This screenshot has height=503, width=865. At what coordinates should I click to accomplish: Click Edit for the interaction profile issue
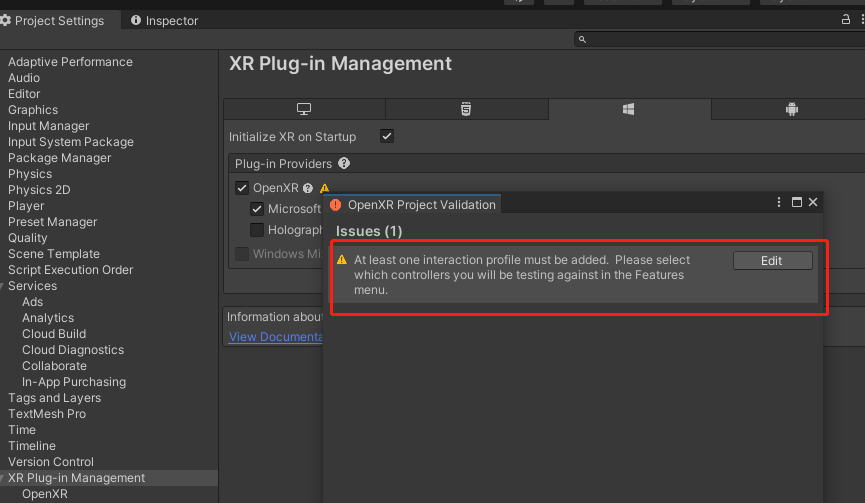pos(772,261)
